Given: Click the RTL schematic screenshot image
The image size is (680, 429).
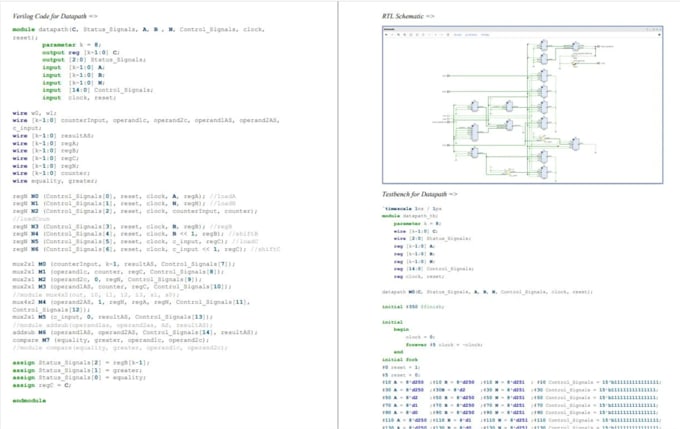Looking at the screenshot, I should pos(522,105).
